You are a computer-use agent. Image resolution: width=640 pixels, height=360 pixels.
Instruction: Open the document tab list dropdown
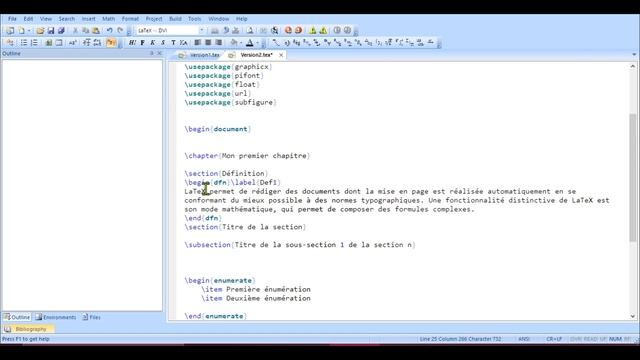(634, 54)
